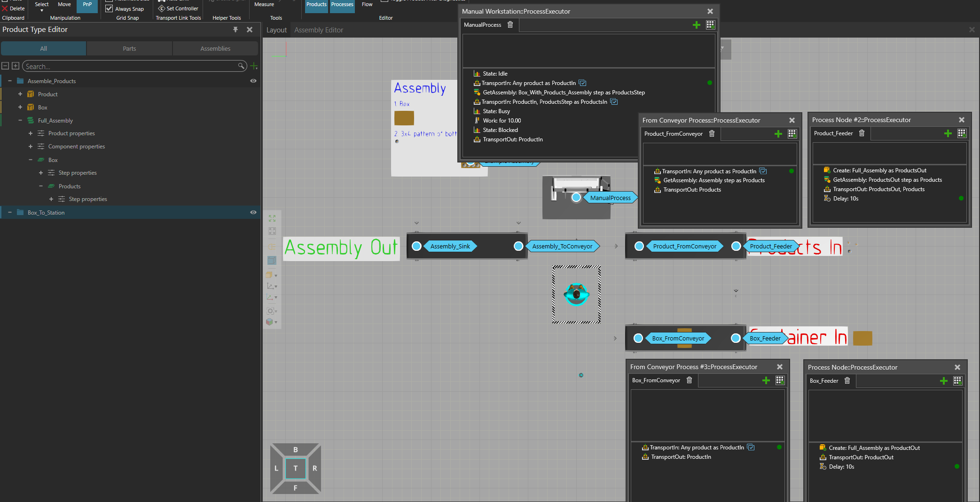Click the search magnifier icon

pos(241,66)
